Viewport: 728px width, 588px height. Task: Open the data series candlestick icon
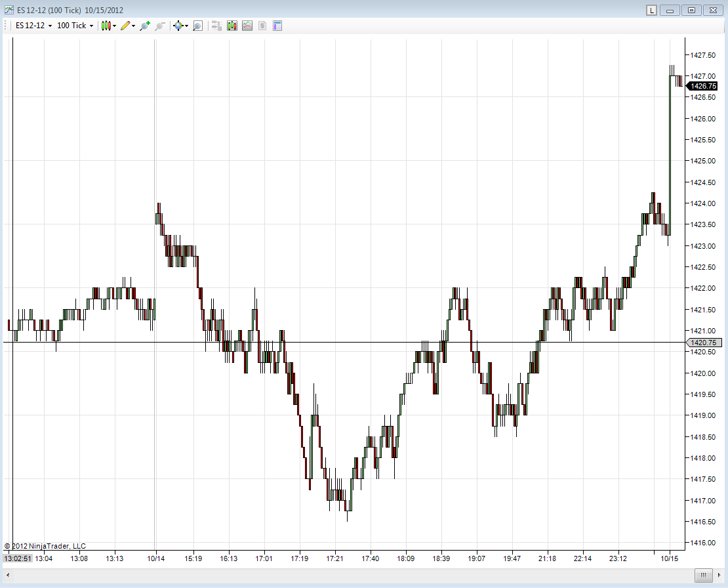pos(232,26)
